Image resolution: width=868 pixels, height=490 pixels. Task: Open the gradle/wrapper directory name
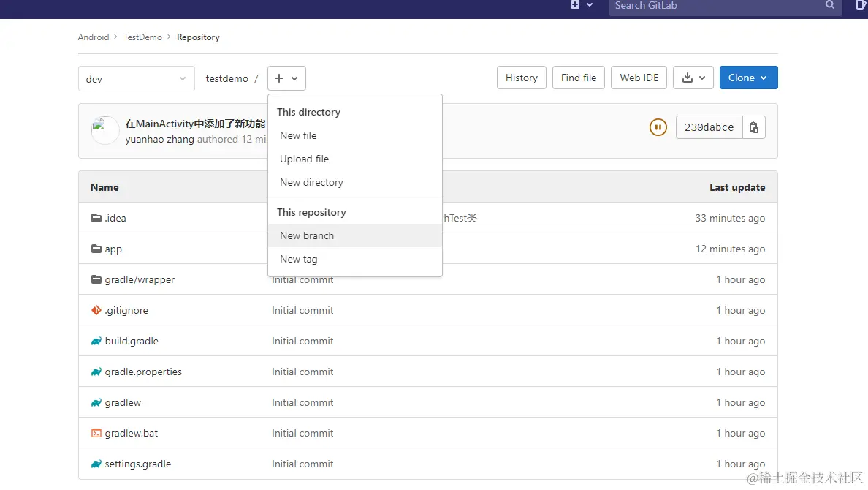(140, 279)
